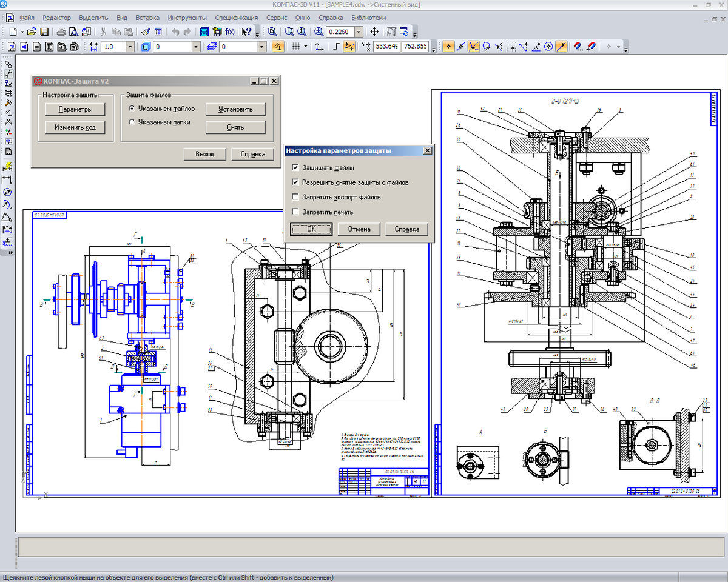The width and height of the screenshot is (728, 582).
Task: Select the 'Указанием папки' radio button
Action: pos(132,122)
